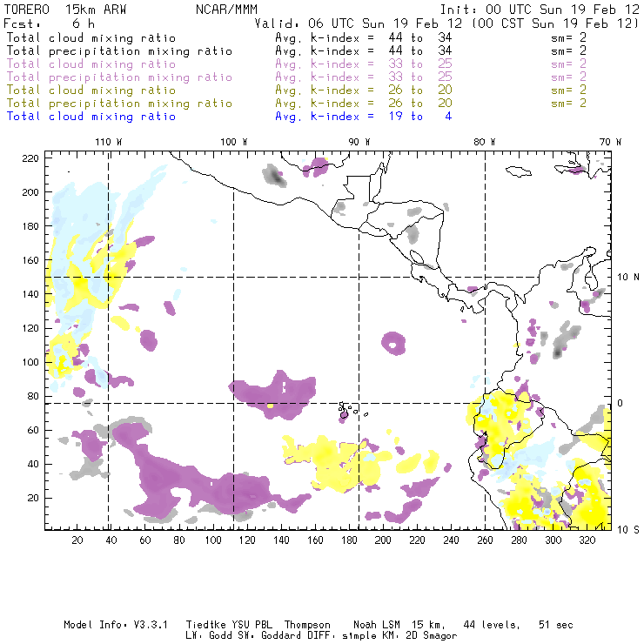
Task: Click the "40" value on the horizontal axis
Action: [111, 540]
